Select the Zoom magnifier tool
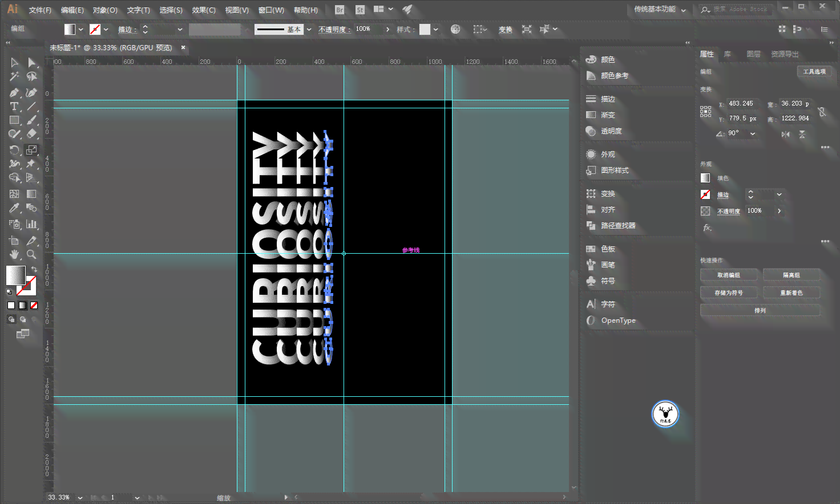The height and width of the screenshot is (504, 840). [32, 254]
